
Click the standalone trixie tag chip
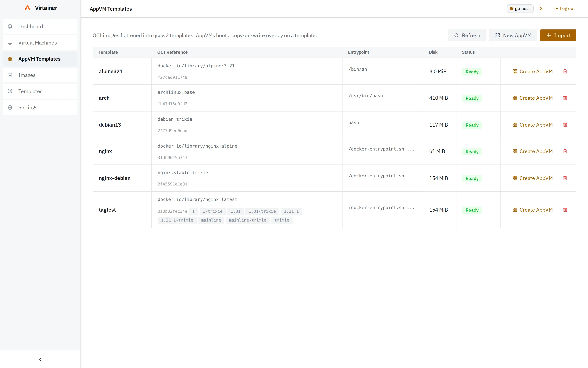pos(282,220)
